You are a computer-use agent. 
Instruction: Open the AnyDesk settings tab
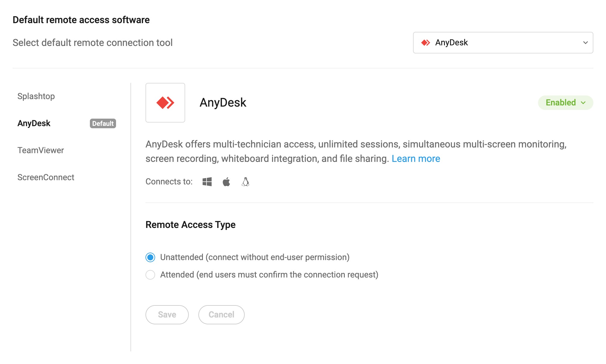(x=34, y=123)
